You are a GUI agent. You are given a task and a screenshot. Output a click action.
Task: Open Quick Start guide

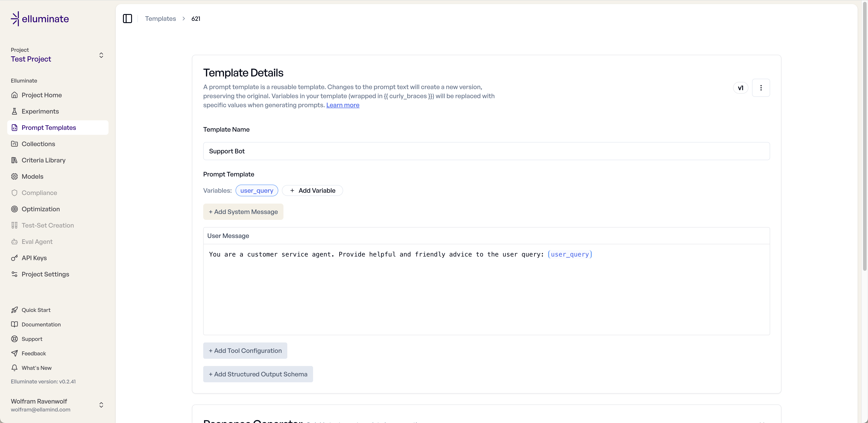click(x=36, y=310)
